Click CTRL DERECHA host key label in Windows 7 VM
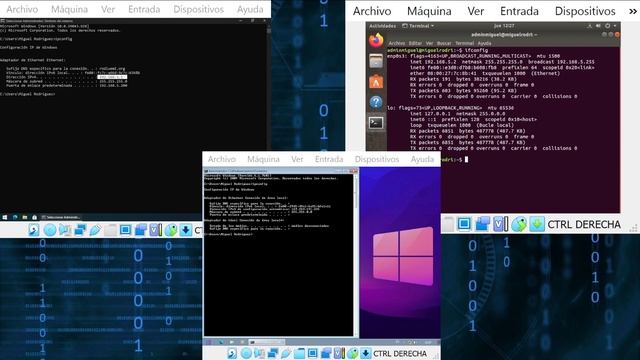The height and width of the screenshot is (360, 640). tap(400, 354)
